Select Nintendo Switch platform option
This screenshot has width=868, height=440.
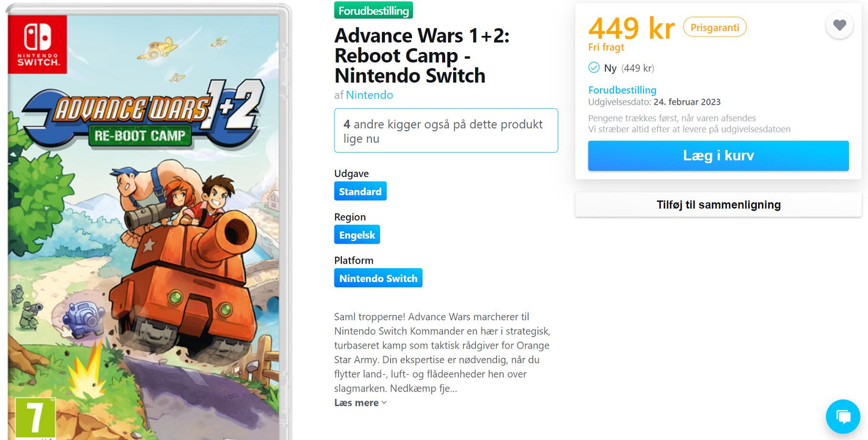(378, 278)
